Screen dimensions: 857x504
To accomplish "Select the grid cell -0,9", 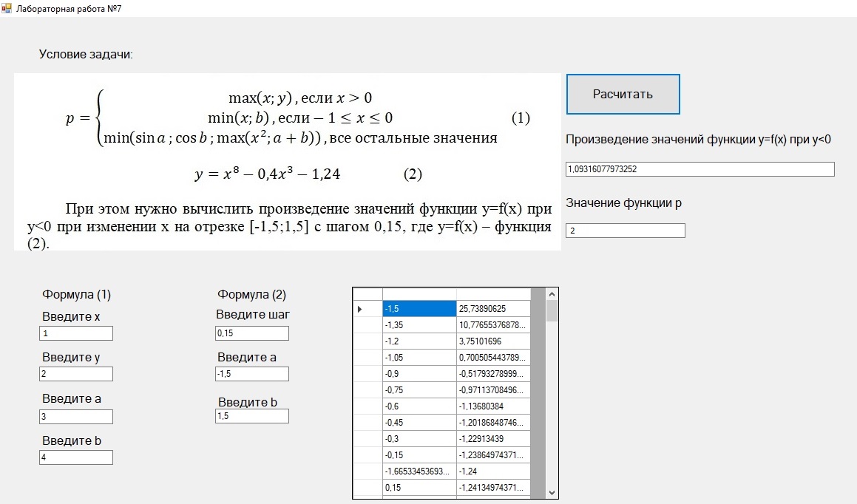I will click(419, 374).
